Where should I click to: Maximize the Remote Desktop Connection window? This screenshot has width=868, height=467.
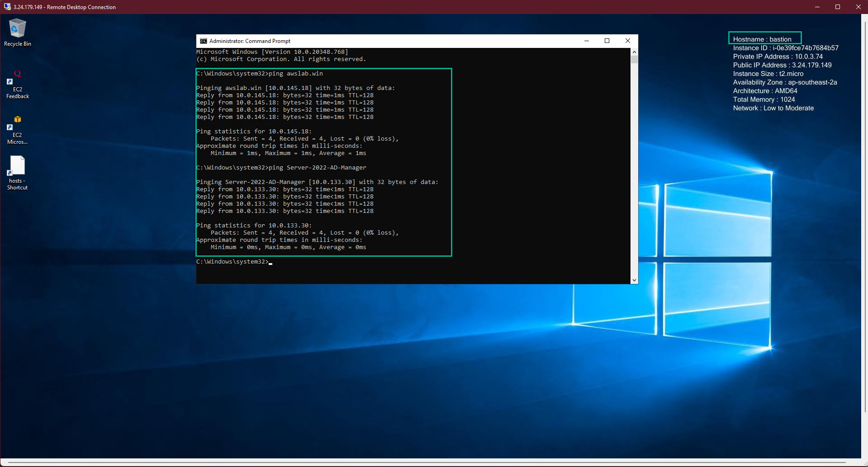[x=838, y=7]
